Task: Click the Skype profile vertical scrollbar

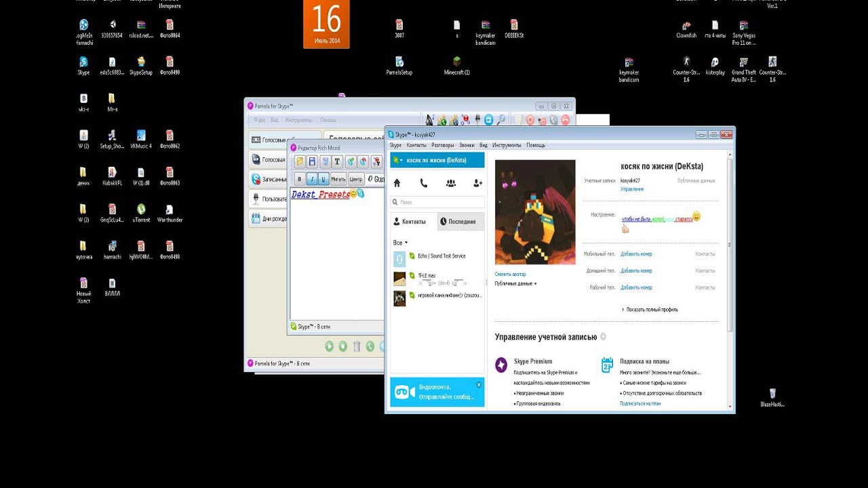Action: 730,244
